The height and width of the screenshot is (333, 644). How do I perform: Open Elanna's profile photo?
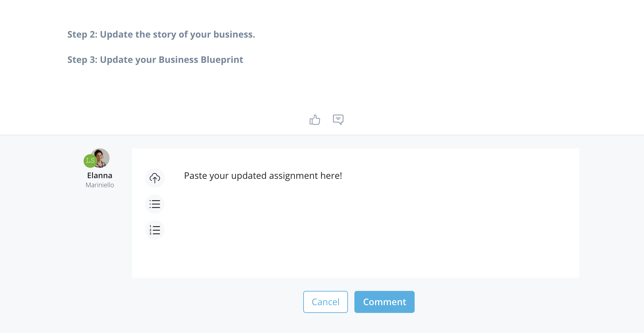[102, 157]
